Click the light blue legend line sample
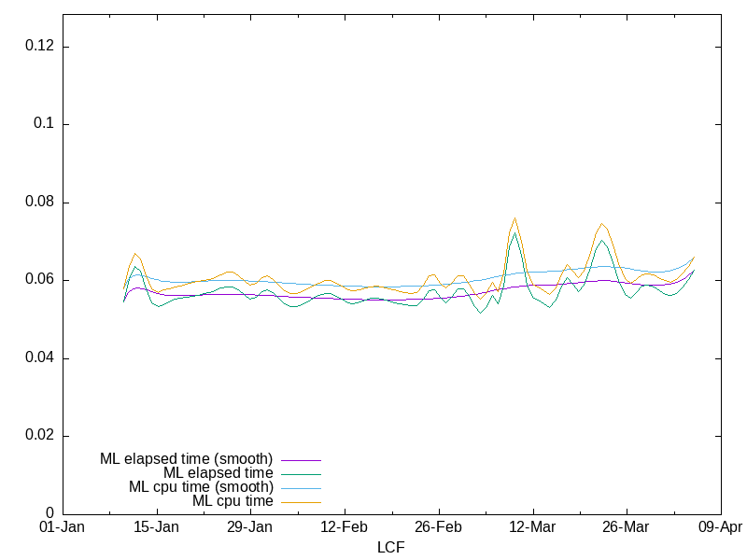The image size is (747, 560). point(300,488)
